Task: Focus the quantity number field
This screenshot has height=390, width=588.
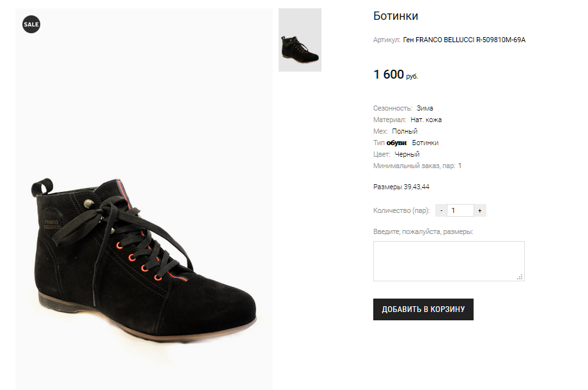Action: [460, 210]
